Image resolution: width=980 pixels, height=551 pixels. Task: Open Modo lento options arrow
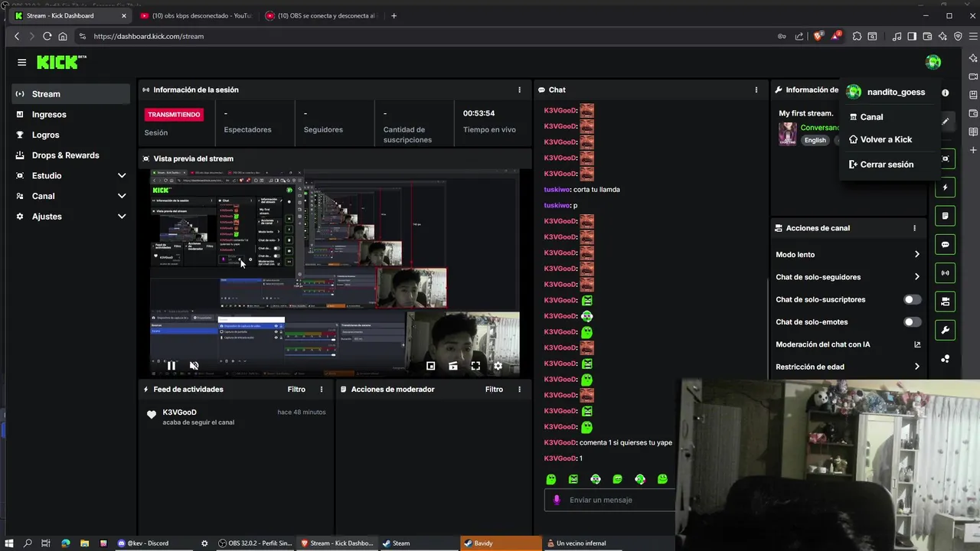pyautogui.click(x=916, y=255)
